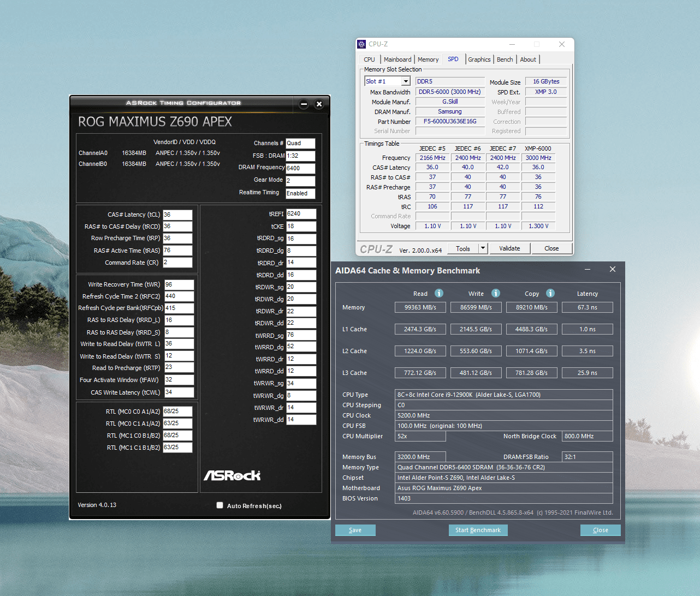Click the tREFI value field

[301, 214]
